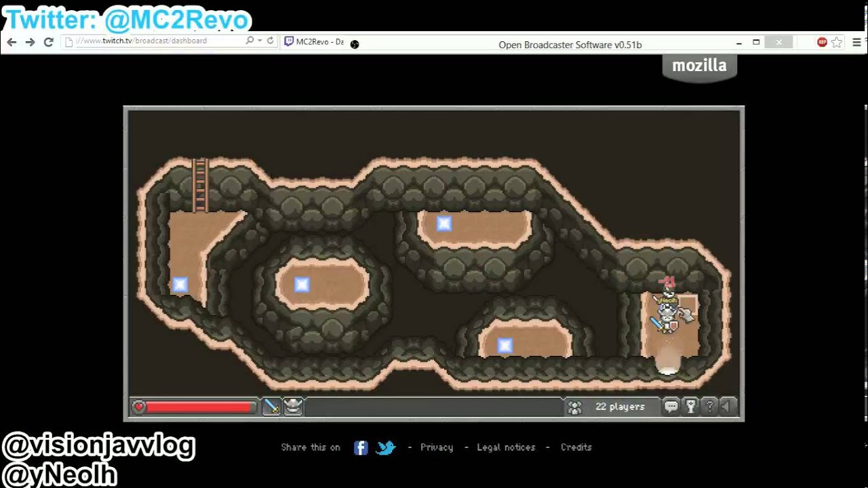Click the '22 players' counter
Viewport: 868px width, 488px height.
[620, 407]
